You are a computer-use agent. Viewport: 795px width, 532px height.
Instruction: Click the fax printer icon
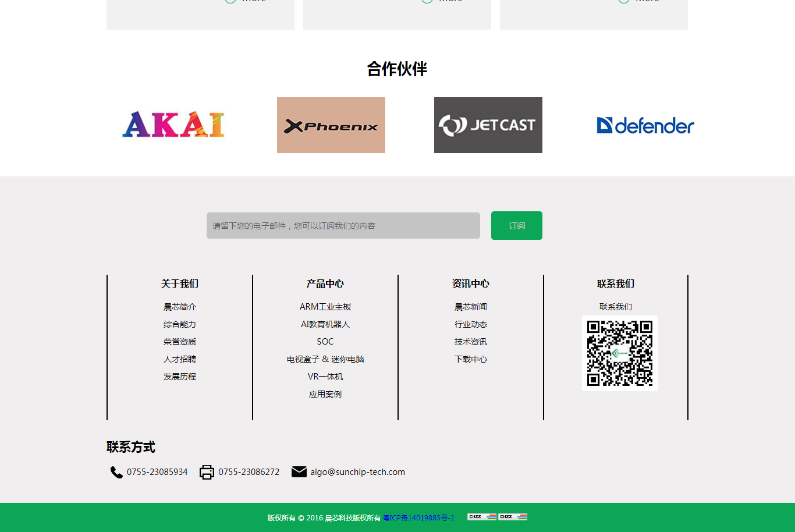click(207, 472)
